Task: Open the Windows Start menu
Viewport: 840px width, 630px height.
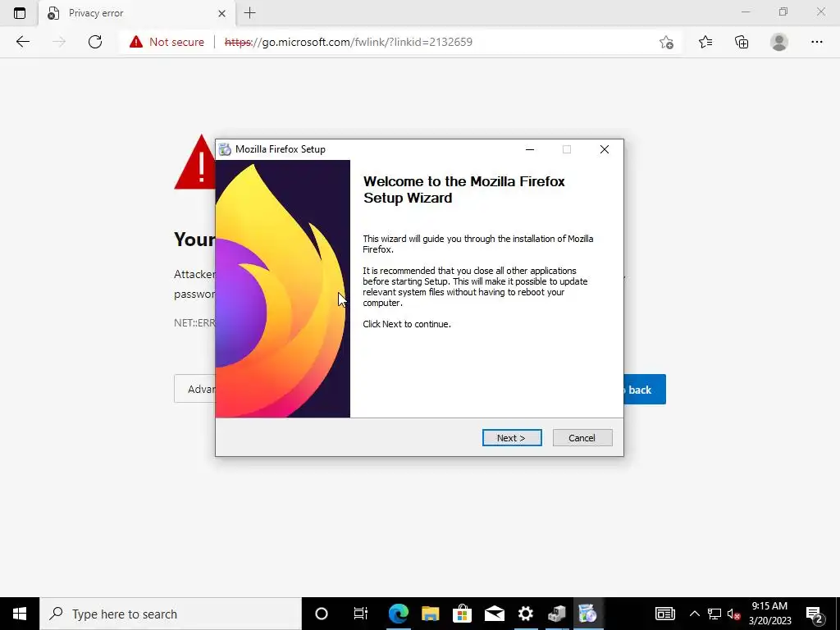Action: pyautogui.click(x=20, y=614)
